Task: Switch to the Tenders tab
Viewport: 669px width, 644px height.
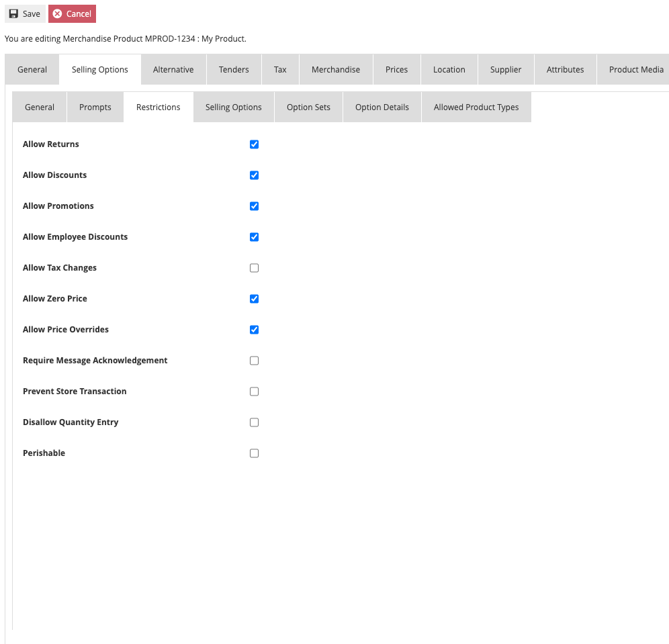Action: click(233, 68)
